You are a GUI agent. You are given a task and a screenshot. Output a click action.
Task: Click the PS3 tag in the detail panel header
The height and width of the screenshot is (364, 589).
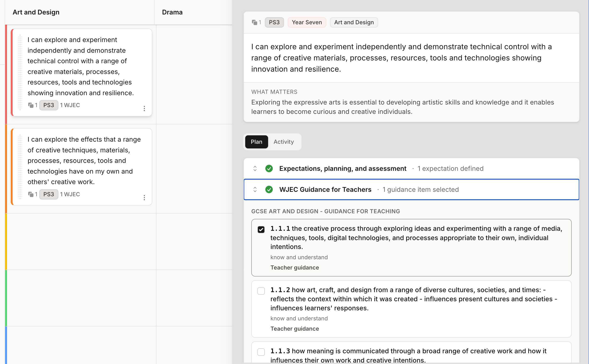tap(274, 22)
